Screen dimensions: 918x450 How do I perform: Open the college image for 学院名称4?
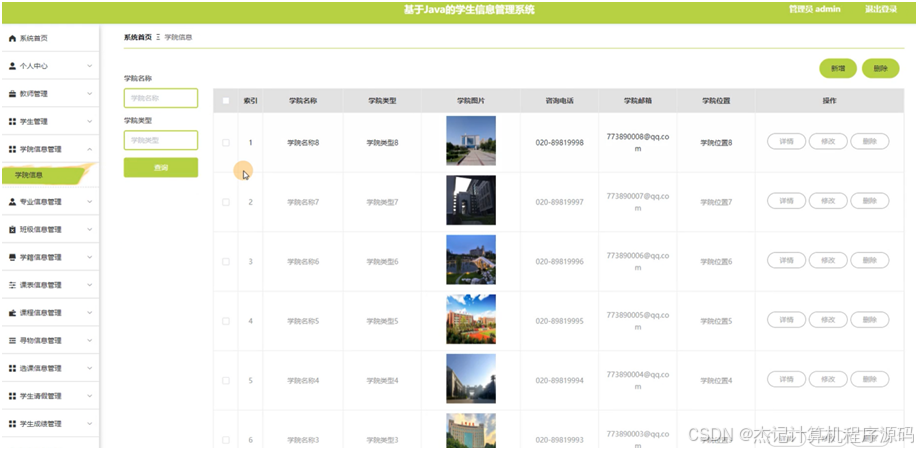[471, 379]
